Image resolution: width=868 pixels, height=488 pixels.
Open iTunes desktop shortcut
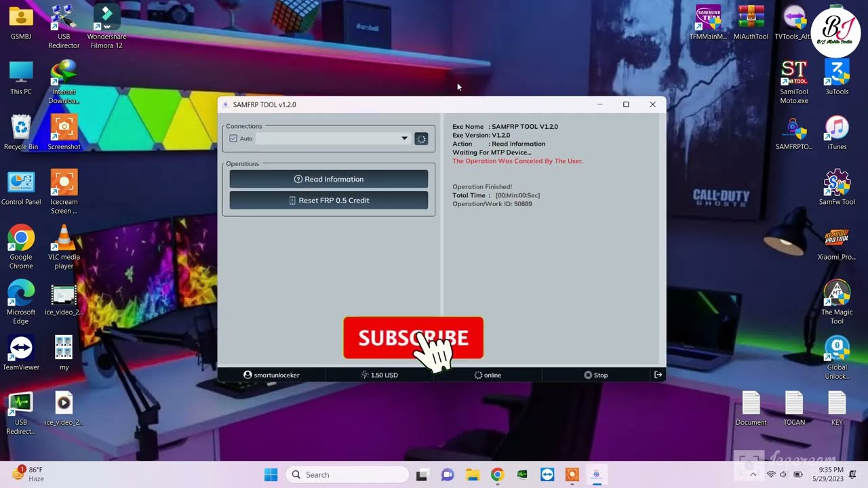tap(837, 133)
